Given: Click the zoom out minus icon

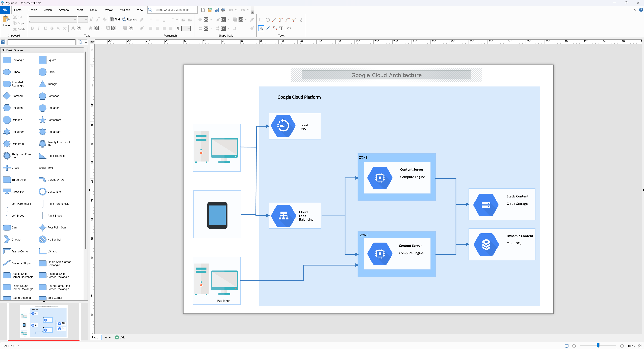Looking at the screenshot, I should (x=574, y=346).
